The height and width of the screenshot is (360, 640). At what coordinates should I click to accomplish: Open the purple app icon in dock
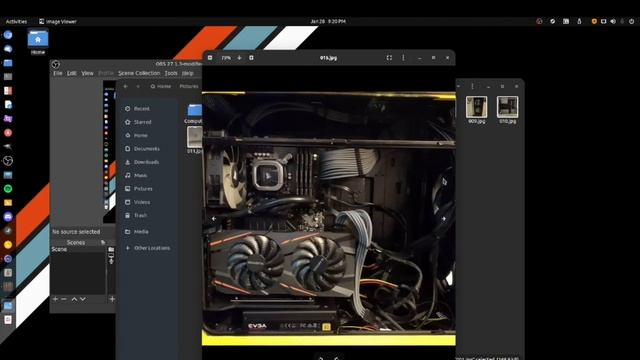[8, 119]
